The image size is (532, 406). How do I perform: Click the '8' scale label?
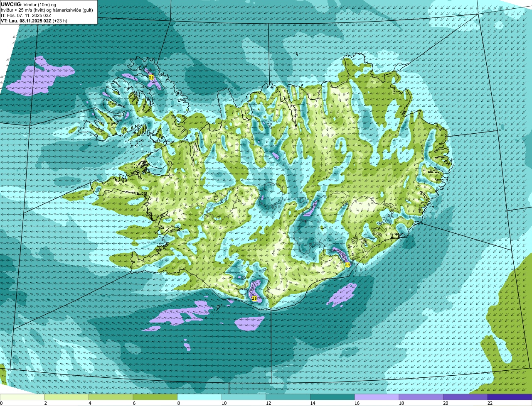pyautogui.click(x=178, y=403)
